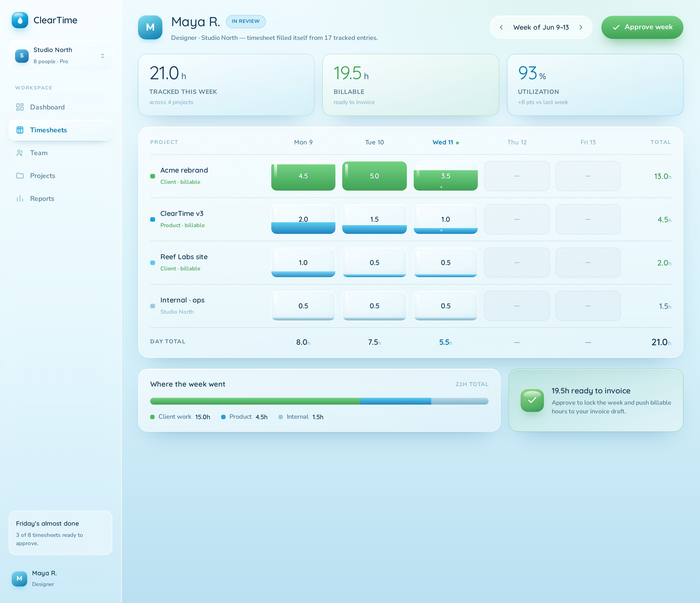Click the ClearTime droplet logo icon

point(20,20)
